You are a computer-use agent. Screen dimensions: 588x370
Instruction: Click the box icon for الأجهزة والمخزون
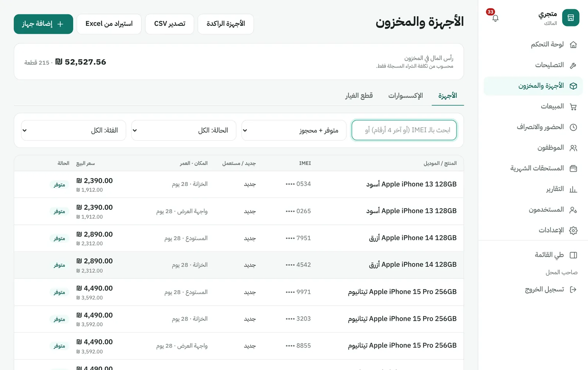(x=573, y=86)
